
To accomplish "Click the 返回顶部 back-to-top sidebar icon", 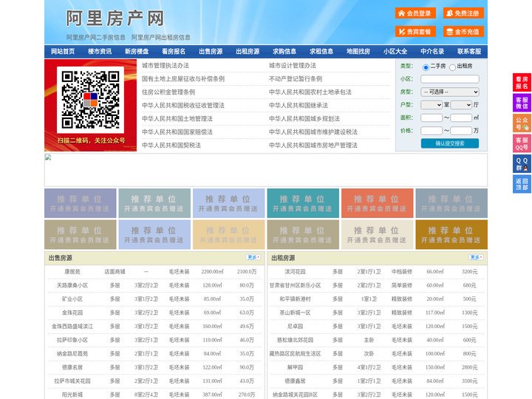I will (522, 184).
